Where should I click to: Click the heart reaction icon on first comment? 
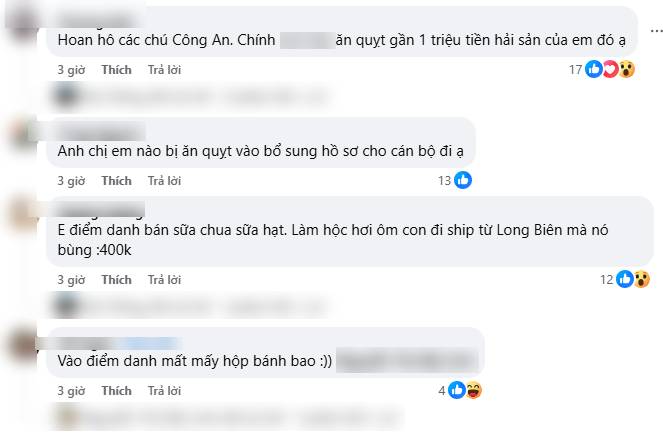coord(610,69)
